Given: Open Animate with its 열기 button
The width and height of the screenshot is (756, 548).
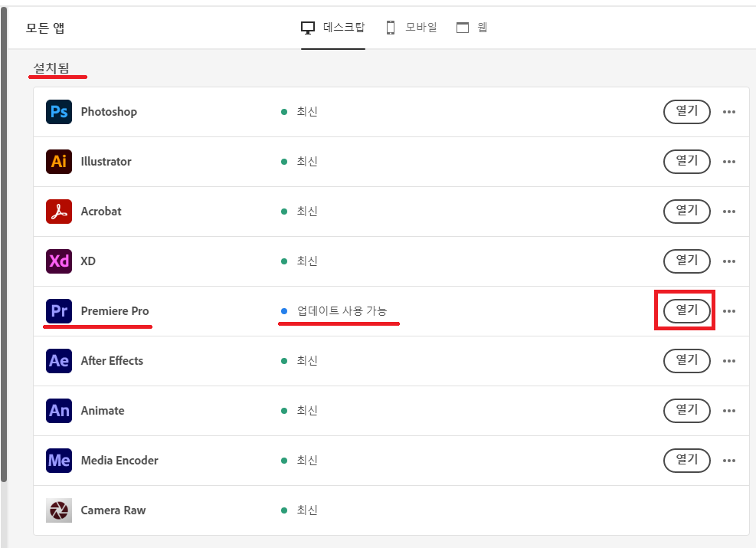Looking at the screenshot, I should pos(686,410).
